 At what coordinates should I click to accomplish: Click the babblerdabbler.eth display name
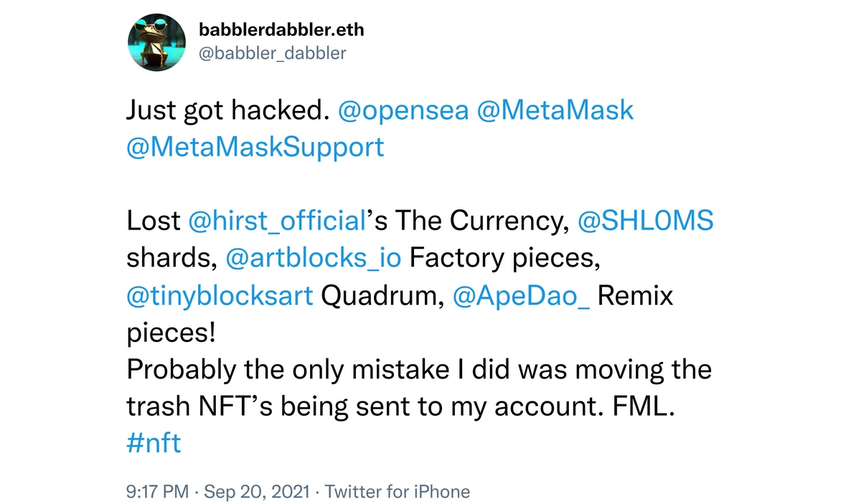[281, 30]
